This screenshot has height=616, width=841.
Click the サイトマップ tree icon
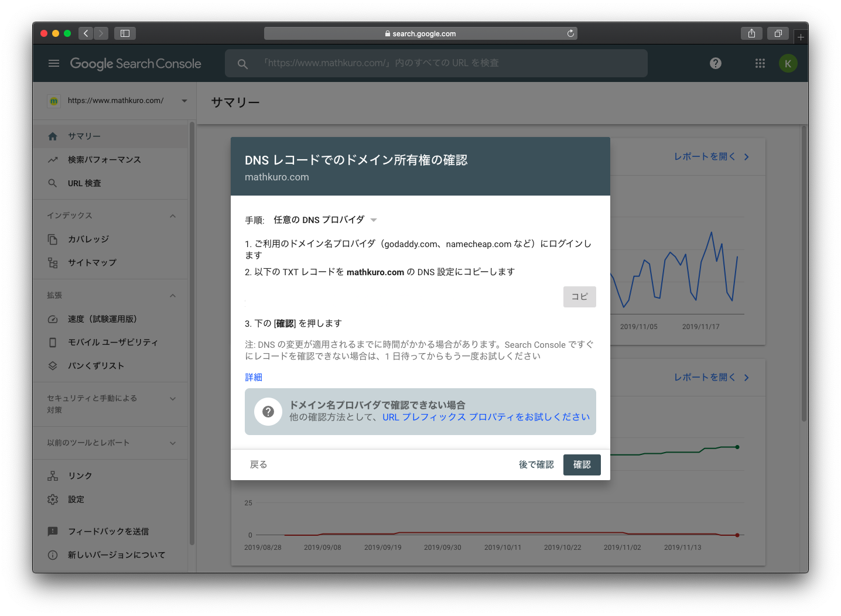pyautogui.click(x=53, y=263)
